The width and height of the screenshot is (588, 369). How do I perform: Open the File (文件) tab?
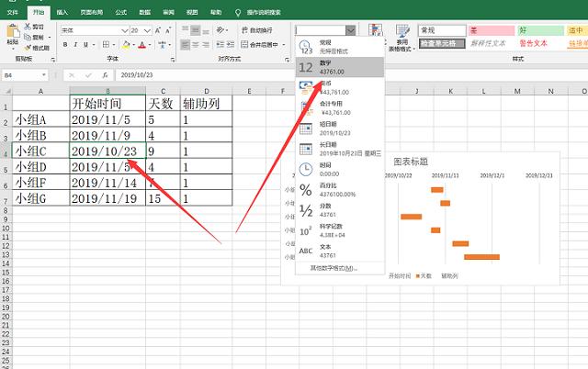12,12
